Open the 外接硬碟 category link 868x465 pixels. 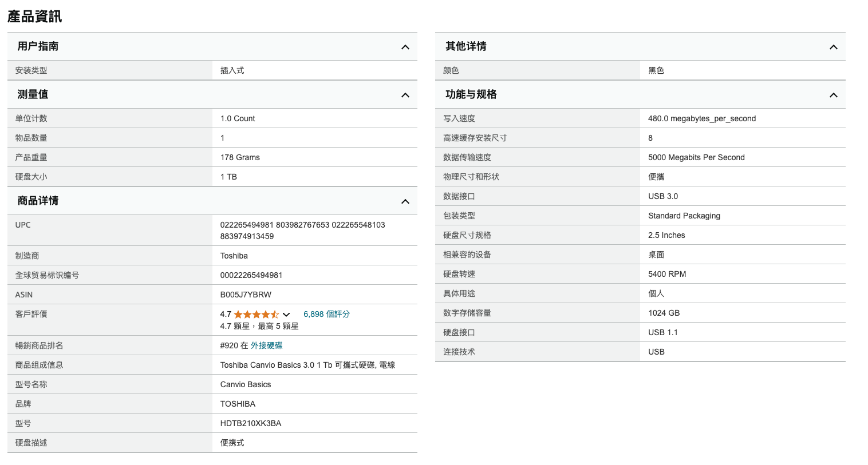pyautogui.click(x=266, y=345)
